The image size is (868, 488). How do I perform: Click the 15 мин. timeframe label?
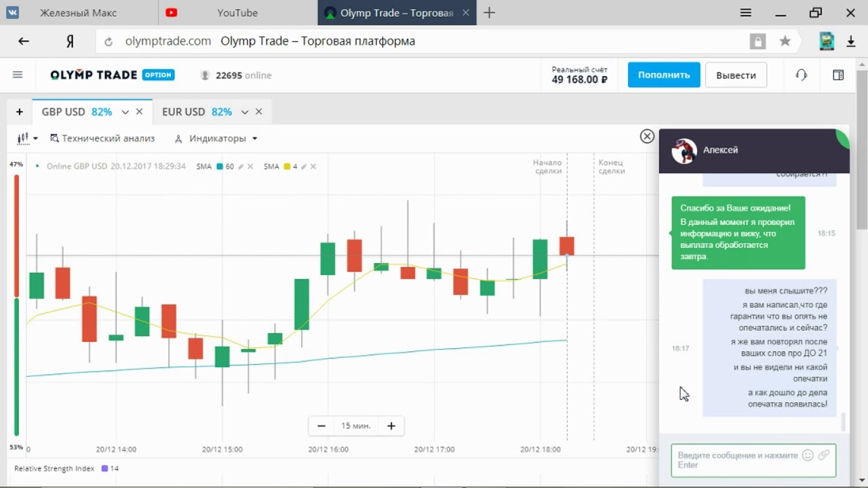(x=356, y=426)
